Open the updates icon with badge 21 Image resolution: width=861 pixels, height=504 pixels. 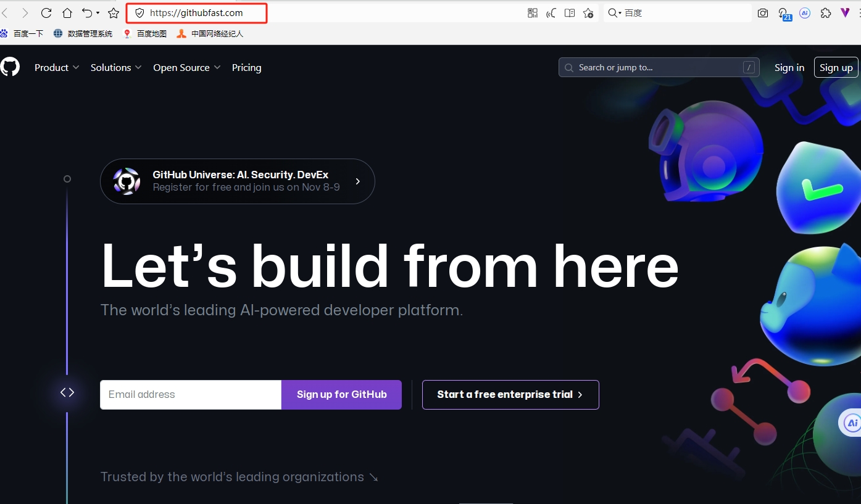click(784, 14)
